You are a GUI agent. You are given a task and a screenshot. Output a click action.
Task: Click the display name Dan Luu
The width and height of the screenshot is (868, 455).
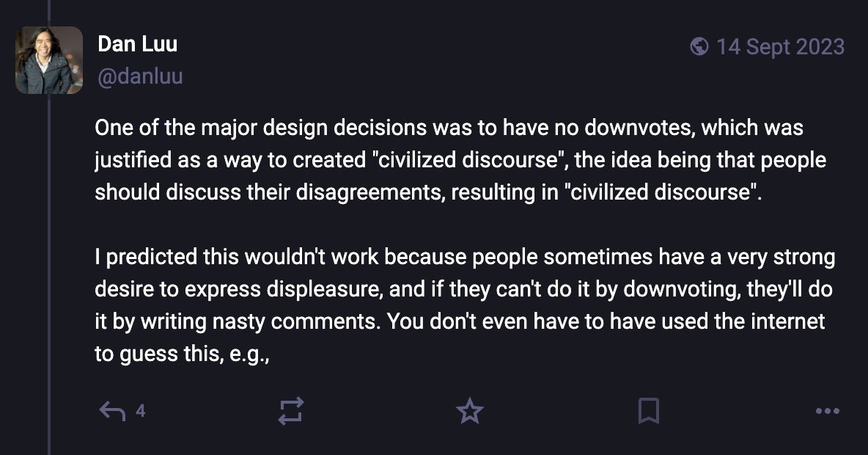pyautogui.click(x=137, y=45)
